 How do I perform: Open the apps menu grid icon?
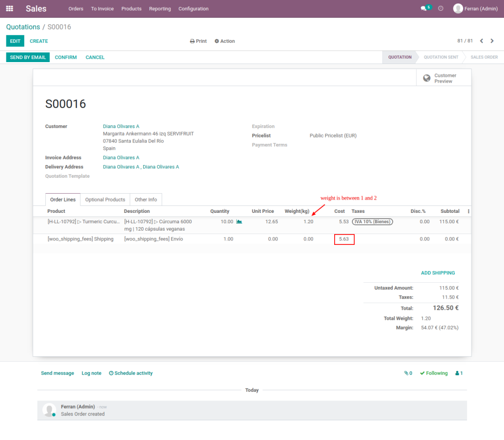(9, 8)
